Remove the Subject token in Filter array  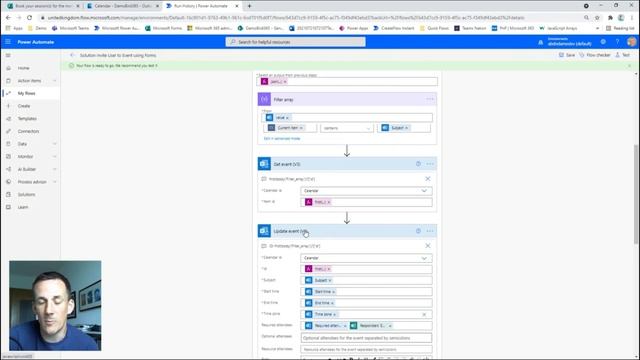click(407, 128)
